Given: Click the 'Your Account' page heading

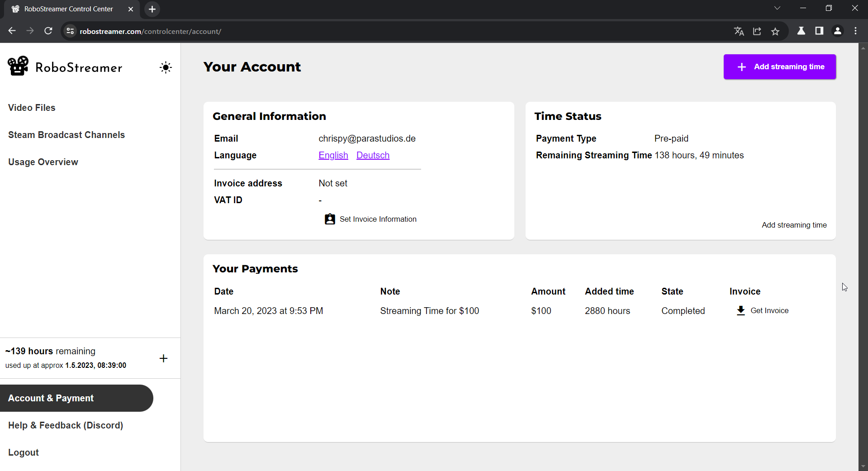Looking at the screenshot, I should (x=252, y=67).
